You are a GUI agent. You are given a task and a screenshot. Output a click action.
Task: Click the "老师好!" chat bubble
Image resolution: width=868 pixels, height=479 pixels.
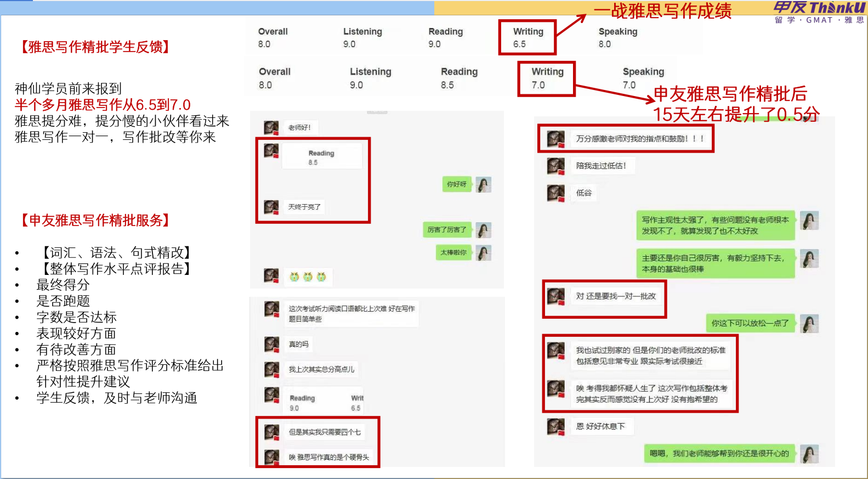[x=300, y=128]
